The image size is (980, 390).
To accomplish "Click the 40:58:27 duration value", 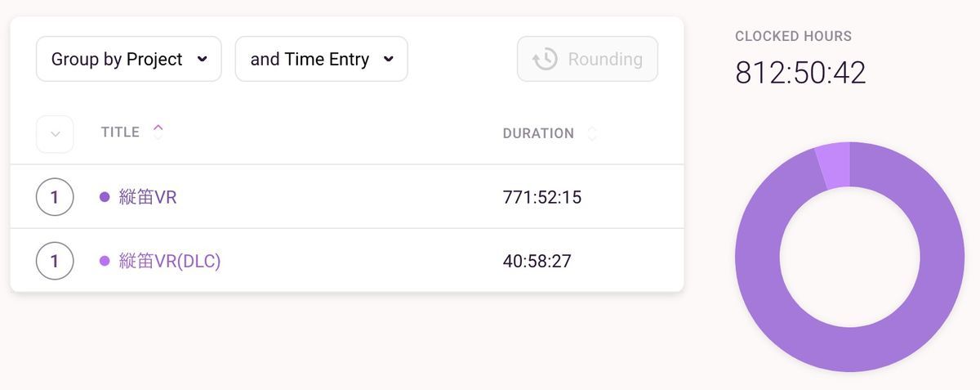I will click(537, 261).
